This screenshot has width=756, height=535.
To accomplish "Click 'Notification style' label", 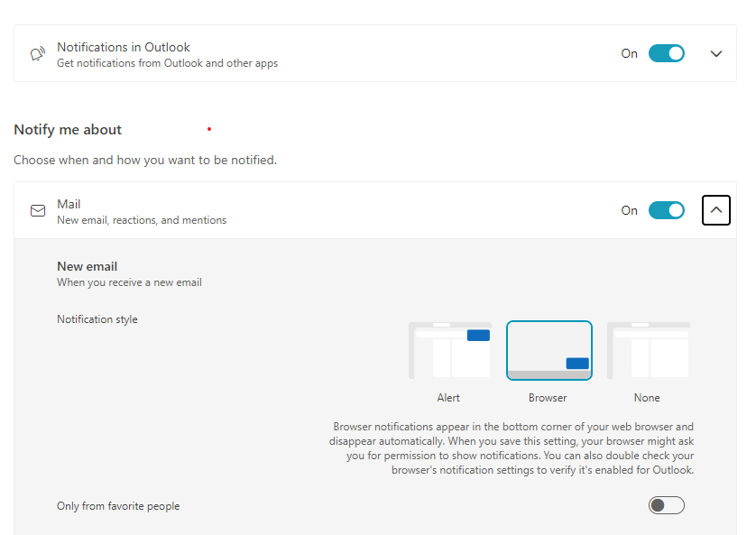I will (x=97, y=319).
